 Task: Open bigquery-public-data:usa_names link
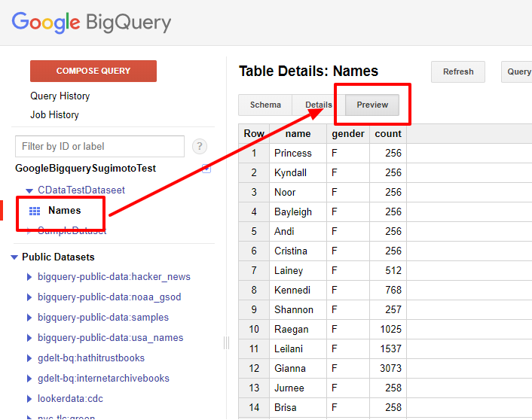110,338
